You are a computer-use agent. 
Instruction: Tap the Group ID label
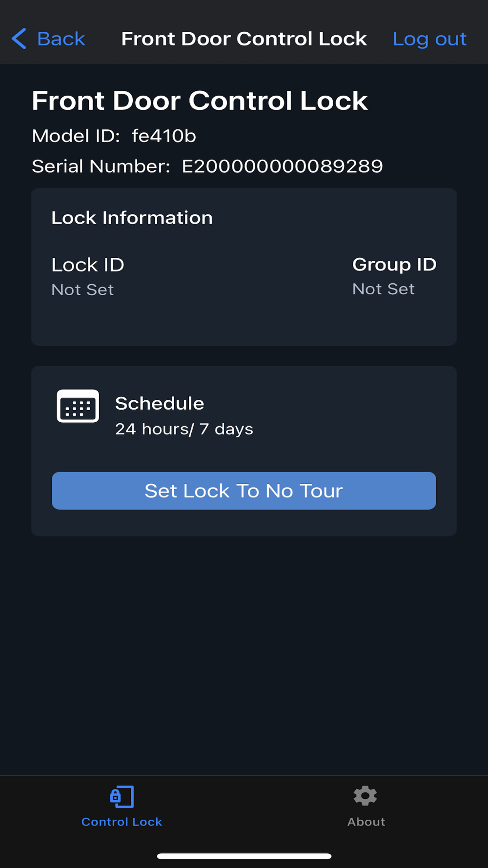pos(394,265)
